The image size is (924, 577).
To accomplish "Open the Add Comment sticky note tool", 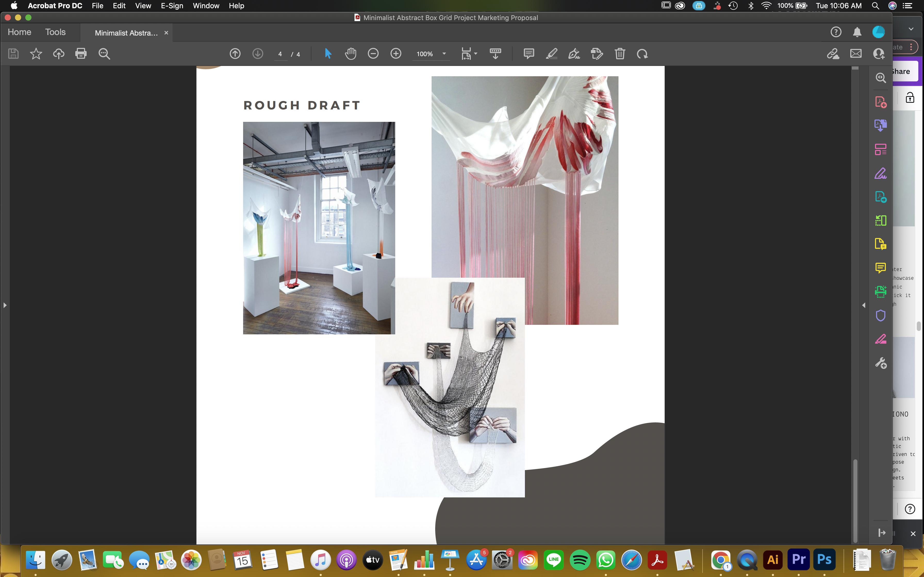I will pyautogui.click(x=529, y=54).
